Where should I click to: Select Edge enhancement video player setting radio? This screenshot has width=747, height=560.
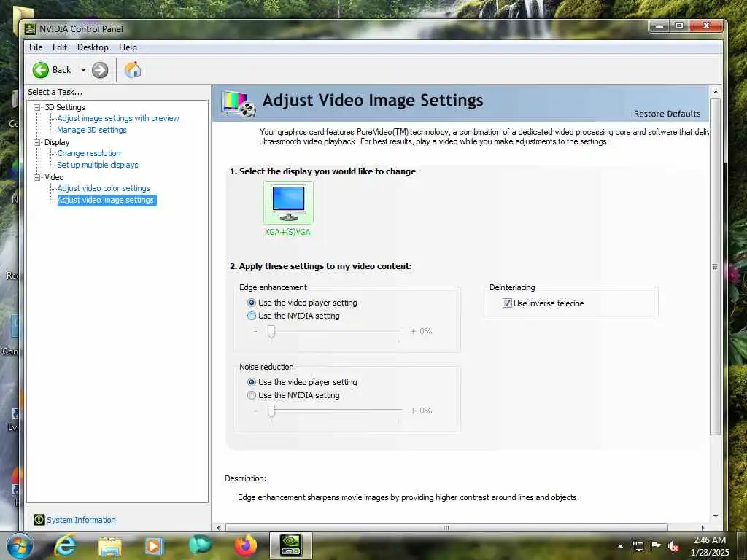[x=252, y=303]
